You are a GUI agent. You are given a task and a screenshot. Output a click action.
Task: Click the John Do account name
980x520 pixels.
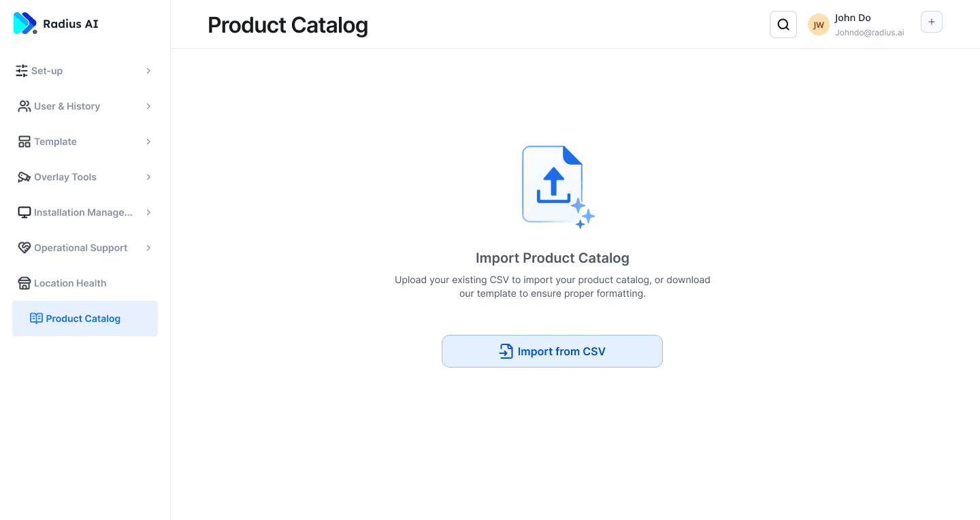point(853,18)
